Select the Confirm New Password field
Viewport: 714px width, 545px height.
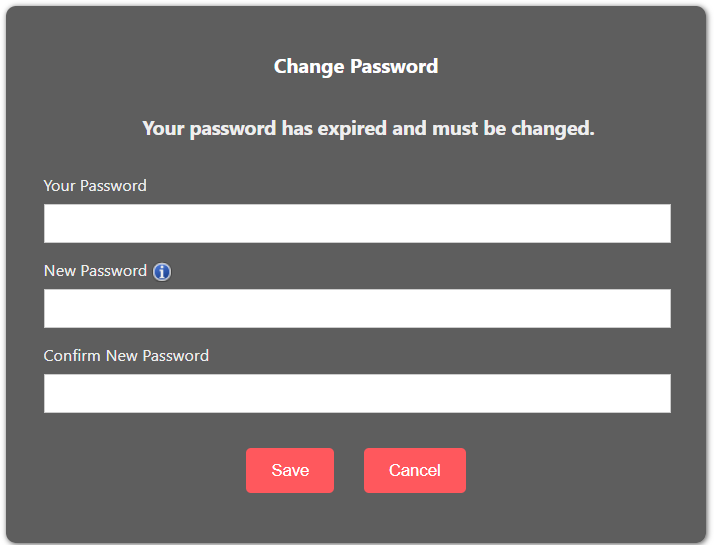click(x=357, y=393)
